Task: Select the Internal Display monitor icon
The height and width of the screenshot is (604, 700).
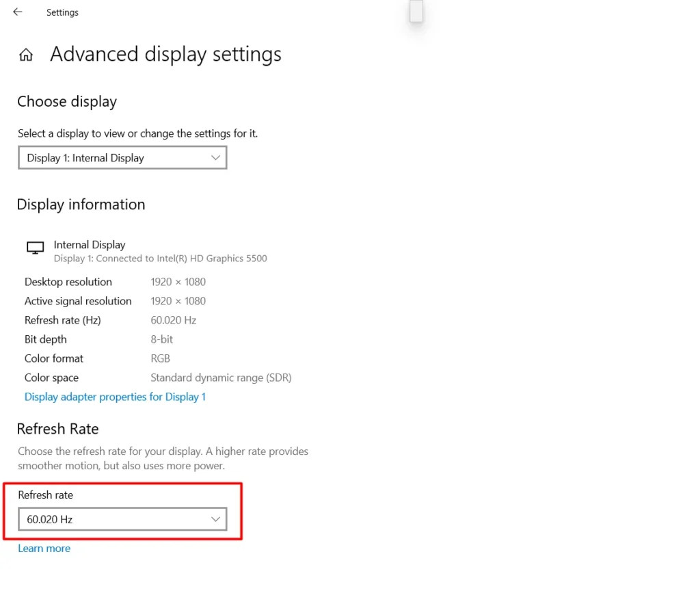Action: click(35, 248)
